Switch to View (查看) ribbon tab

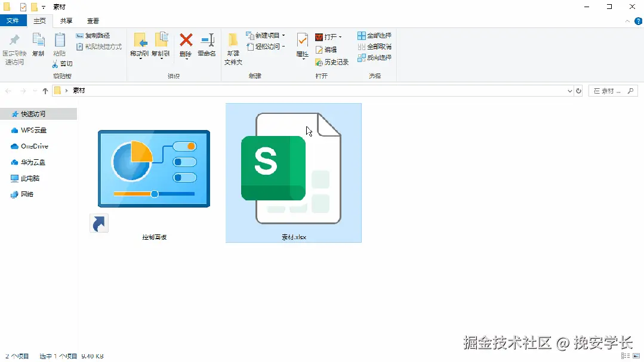pyautogui.click(x=93, y=20)
